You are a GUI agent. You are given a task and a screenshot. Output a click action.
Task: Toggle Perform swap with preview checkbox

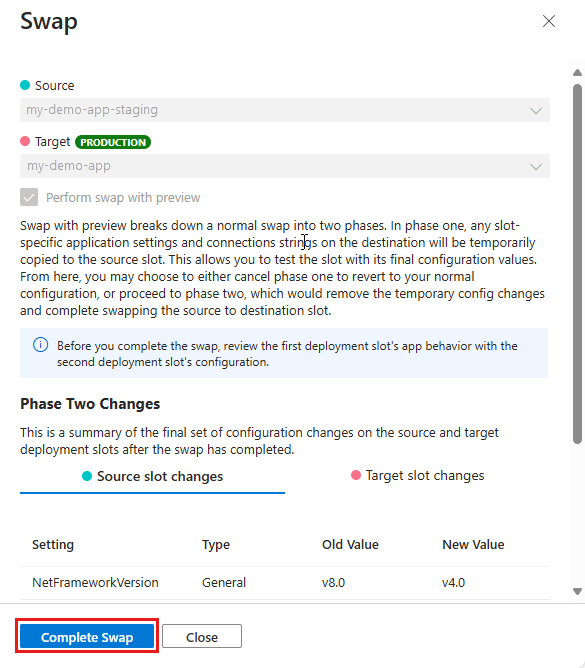pos(29,197)
